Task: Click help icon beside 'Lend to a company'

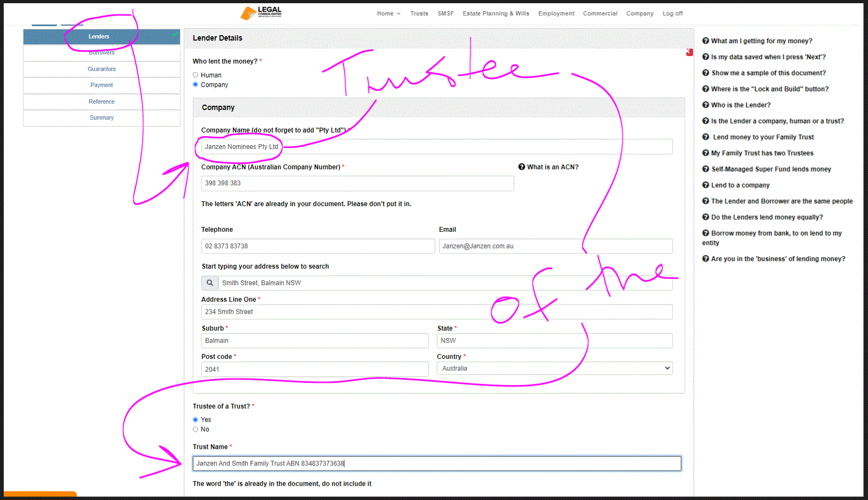Action: point(706,185)
